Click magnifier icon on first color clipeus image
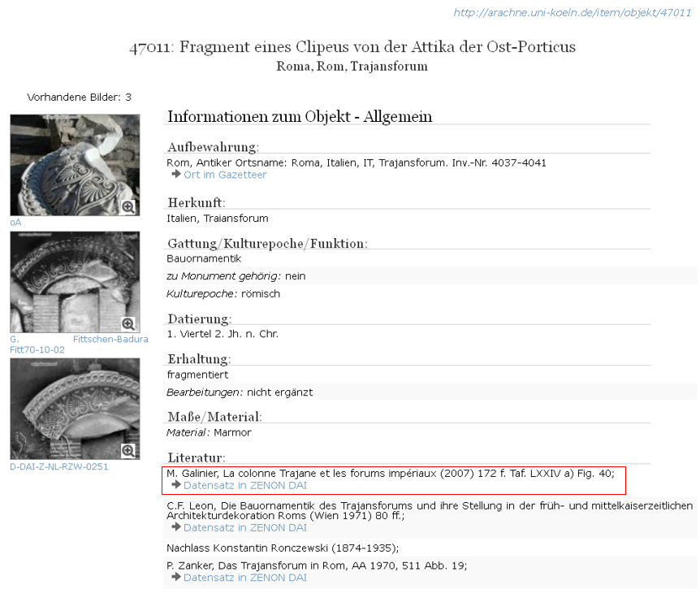 (x=128, y=207)
